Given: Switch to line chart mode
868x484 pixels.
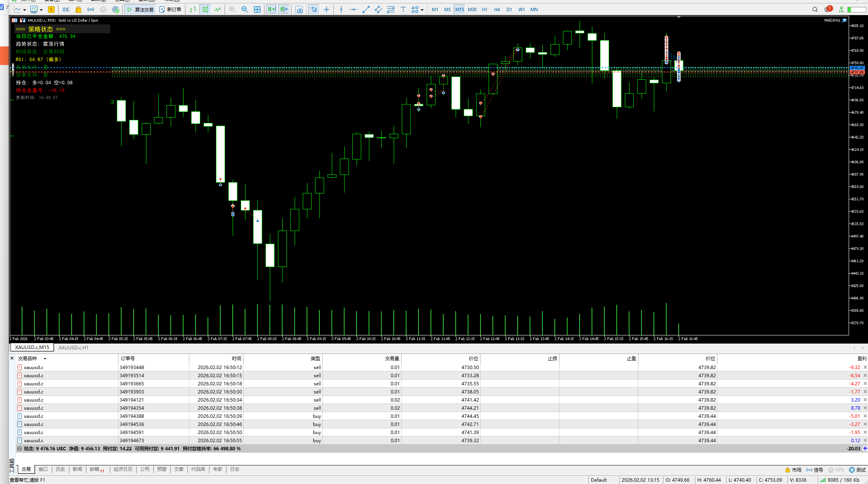Looking at the screenshot, I should point(218,10).
